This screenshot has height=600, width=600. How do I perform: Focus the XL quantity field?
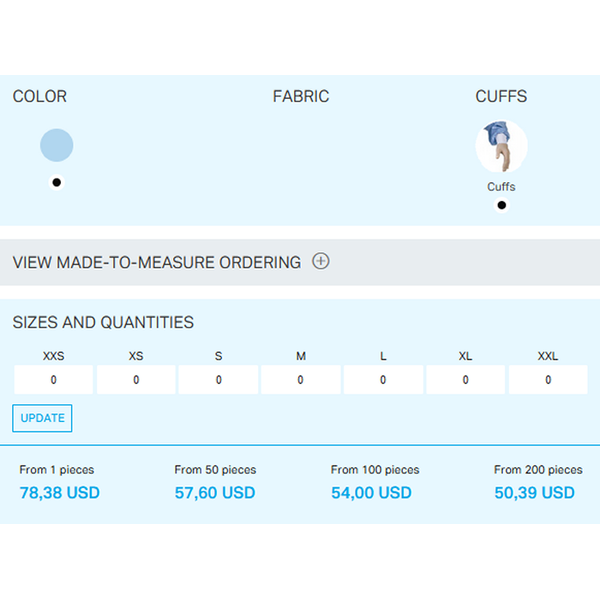click(466, 380)
